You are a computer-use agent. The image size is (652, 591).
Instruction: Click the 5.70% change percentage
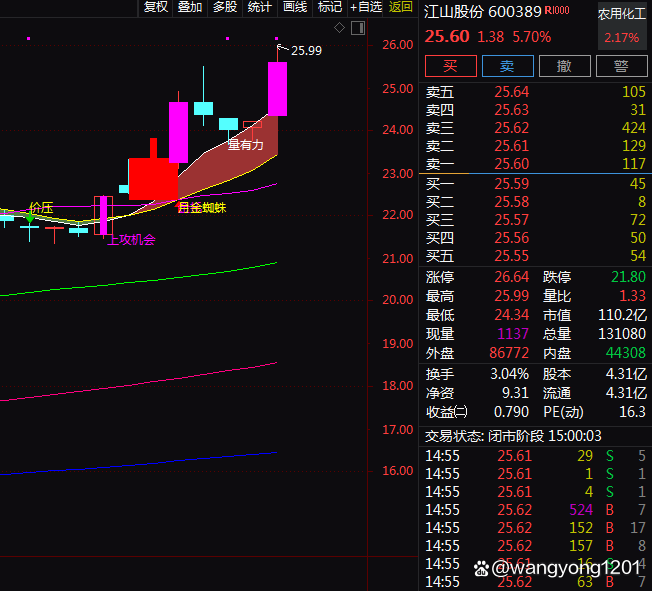532,37
